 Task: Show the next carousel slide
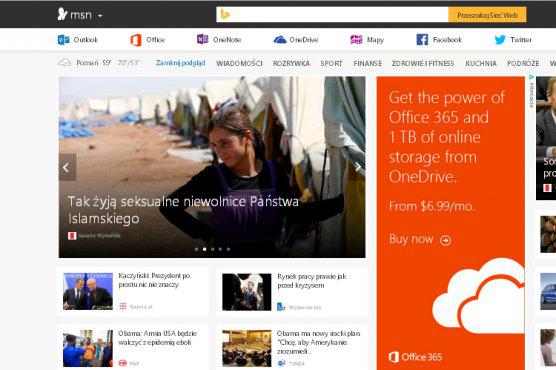point(358,167)
